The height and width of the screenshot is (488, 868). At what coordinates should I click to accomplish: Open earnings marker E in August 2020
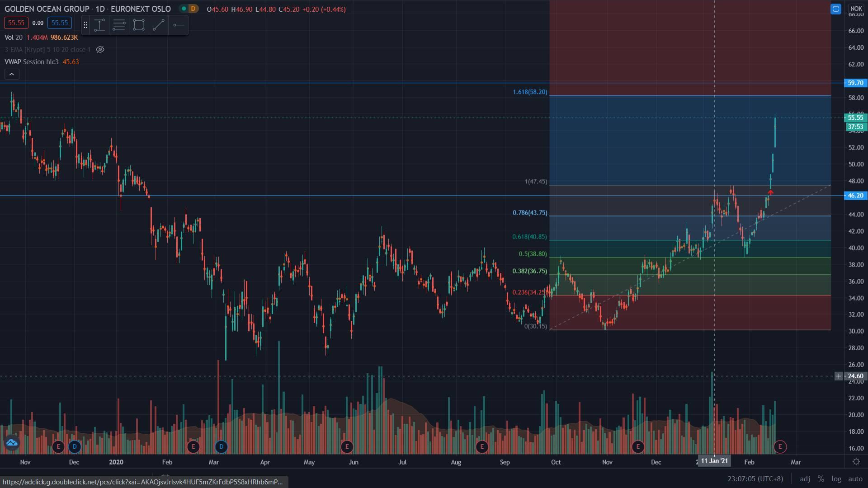point(482,447)
